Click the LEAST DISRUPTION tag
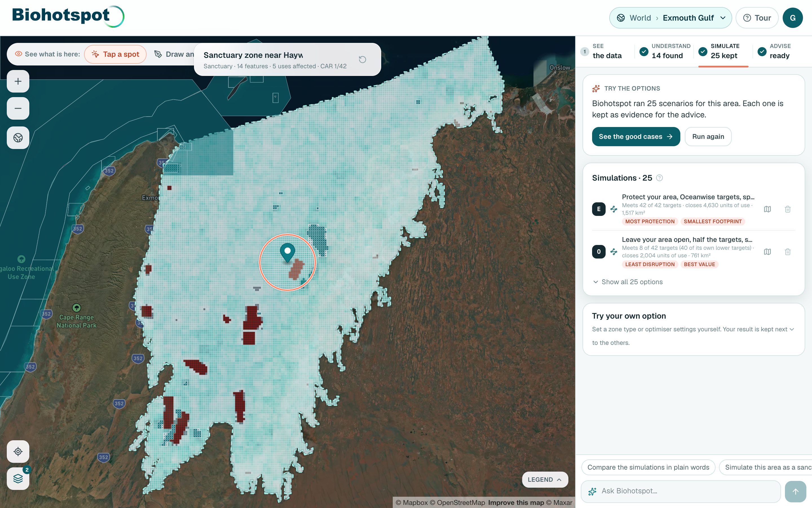This screenshot has height=508, width=812. coord(650,264)
